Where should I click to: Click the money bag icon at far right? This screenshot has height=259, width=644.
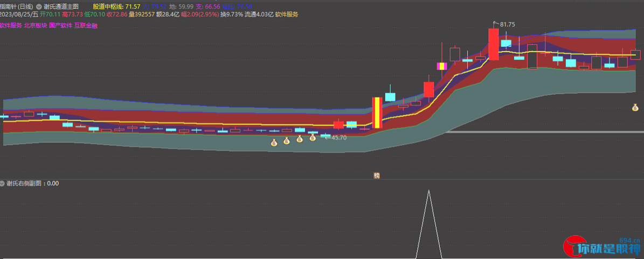(x=635, y=108)
